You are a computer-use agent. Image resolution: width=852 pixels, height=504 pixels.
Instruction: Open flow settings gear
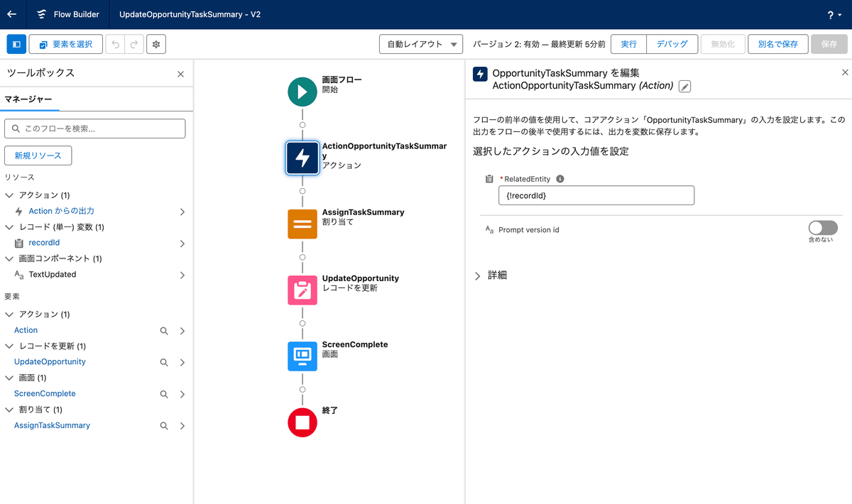156,44
